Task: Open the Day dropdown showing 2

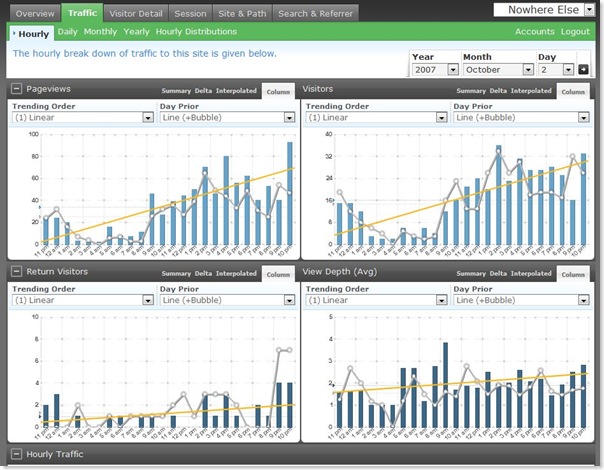Action: tap(556, 70)
